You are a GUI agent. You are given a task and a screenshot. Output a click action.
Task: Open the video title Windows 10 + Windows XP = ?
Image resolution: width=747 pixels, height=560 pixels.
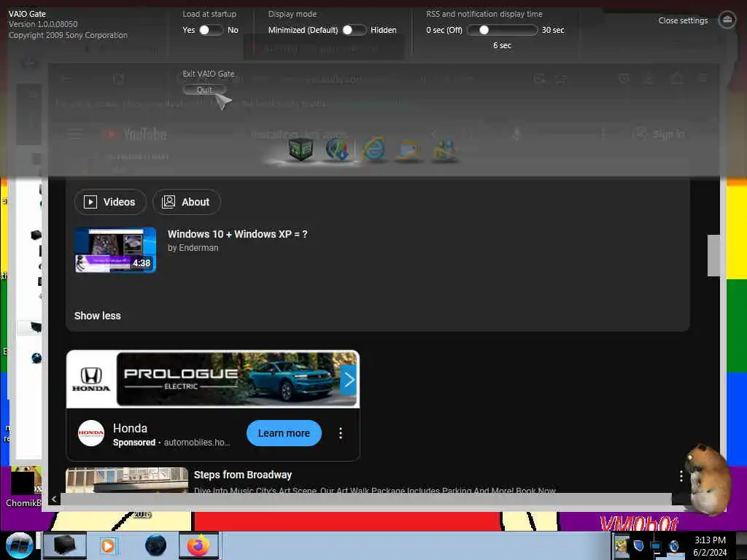click(237, 234)
